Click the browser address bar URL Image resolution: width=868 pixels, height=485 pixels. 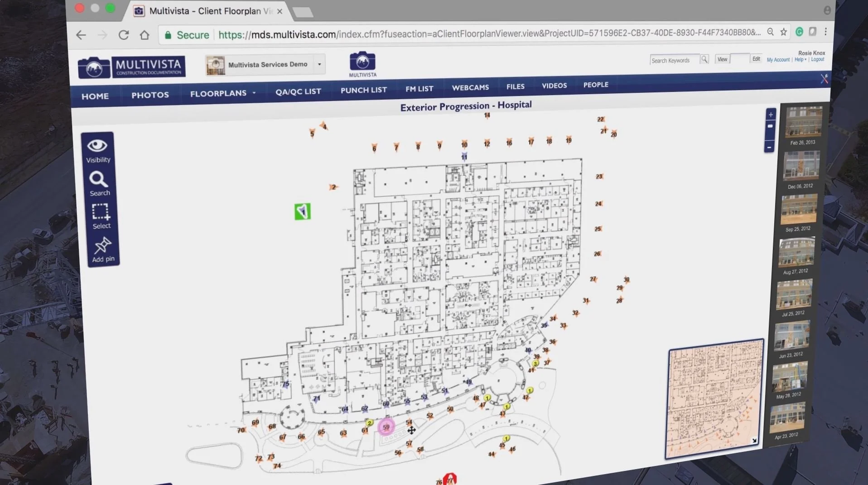coord(489,34)
